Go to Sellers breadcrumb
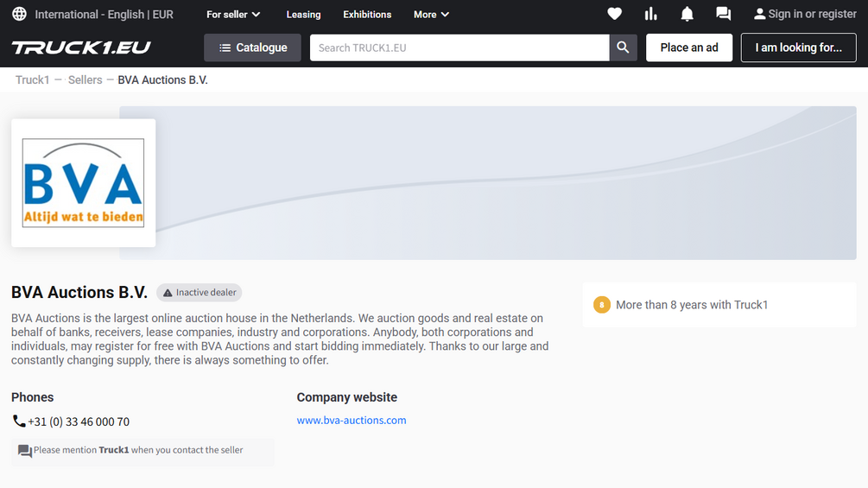 (x=86, y=79)
